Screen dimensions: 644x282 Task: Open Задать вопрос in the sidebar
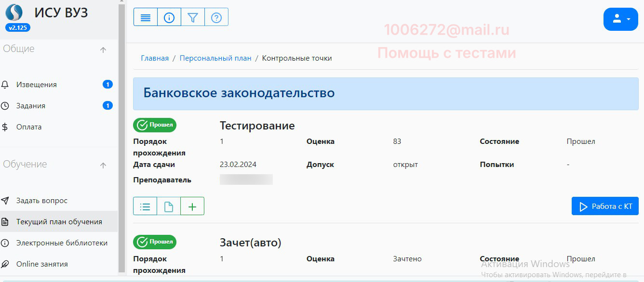(42, 201)
